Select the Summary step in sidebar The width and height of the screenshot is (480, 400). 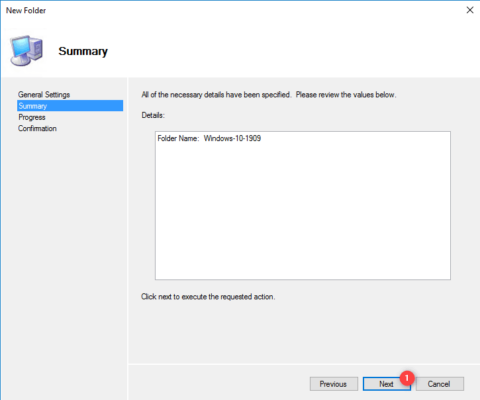pyautogui.click(x=70, y=106)
